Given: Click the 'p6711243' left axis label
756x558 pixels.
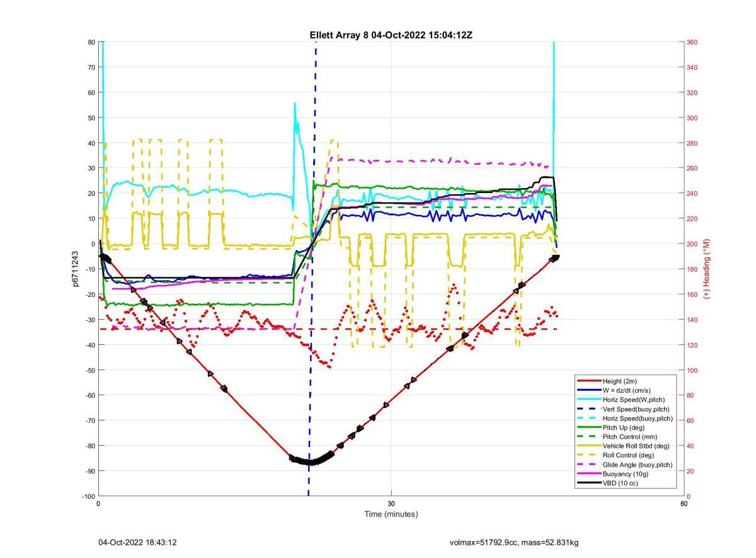Looking at the screenshot, I should [x=75, y=269].
